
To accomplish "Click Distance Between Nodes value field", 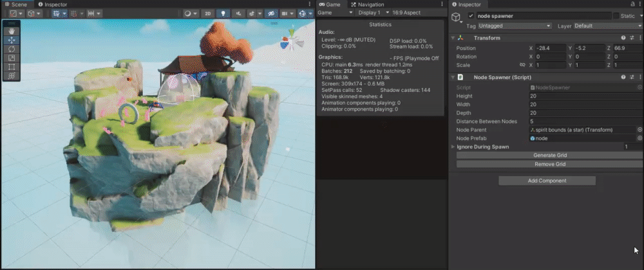I will point(586,122).
